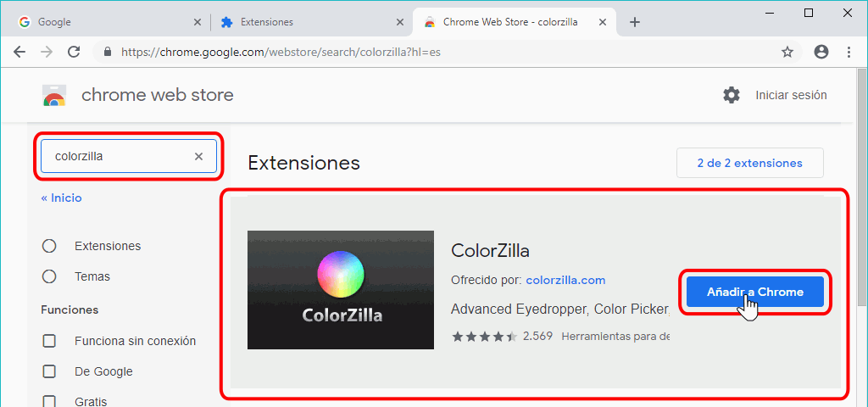The width and height of the screenshot is (868, 407).
Task: Open the Chrome three-dot menu
Action: pyautogui.click(x=849, y=52)
